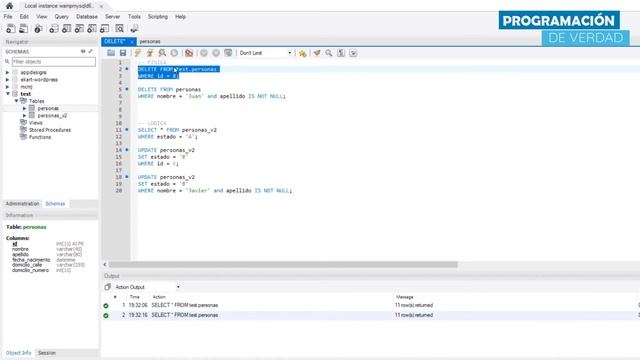The width and height of the screenshot is (640, 360).
Task: Click the star icon next to the limit dropdown
Action: pos(302,53)
